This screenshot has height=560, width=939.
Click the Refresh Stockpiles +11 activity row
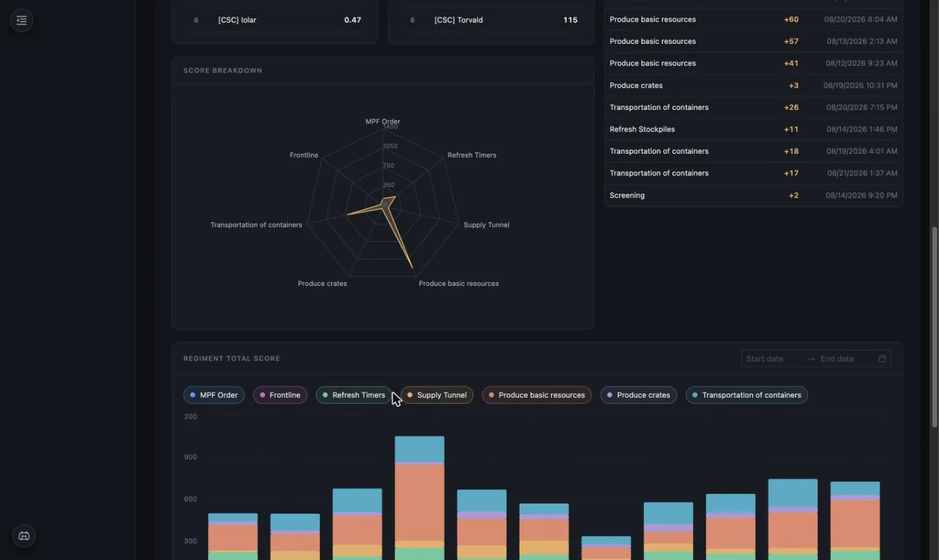coord(753,130)
